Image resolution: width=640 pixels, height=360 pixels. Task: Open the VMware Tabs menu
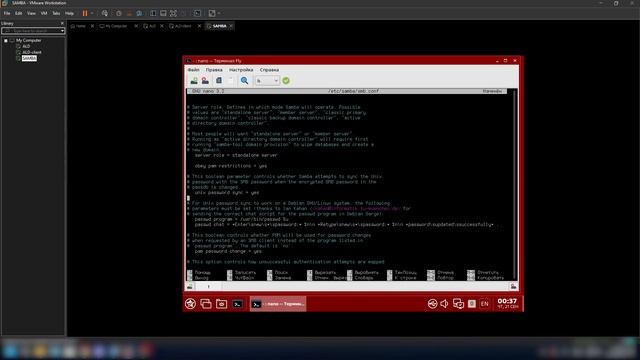[56, 13]
